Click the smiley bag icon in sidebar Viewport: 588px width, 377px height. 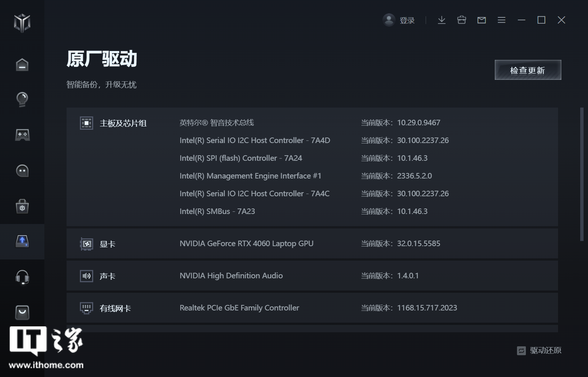(22, 312)
